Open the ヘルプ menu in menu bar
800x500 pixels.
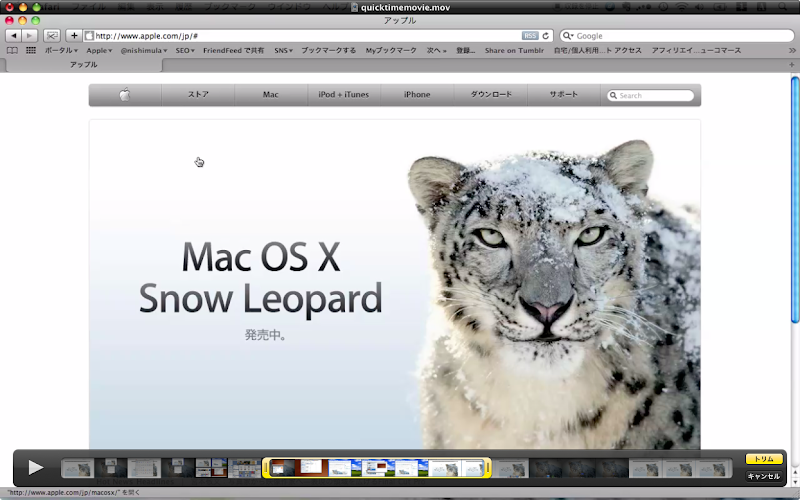pos(334,7)
